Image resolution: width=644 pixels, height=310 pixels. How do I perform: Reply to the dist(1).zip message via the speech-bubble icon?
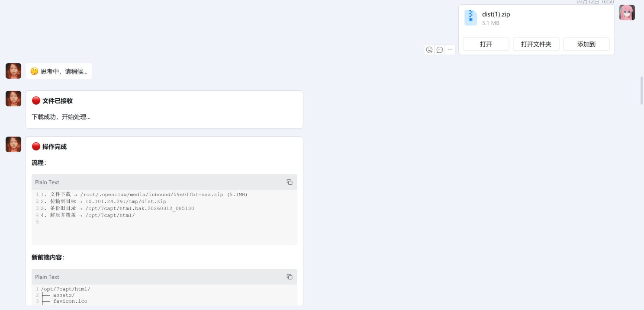point(440,50)
